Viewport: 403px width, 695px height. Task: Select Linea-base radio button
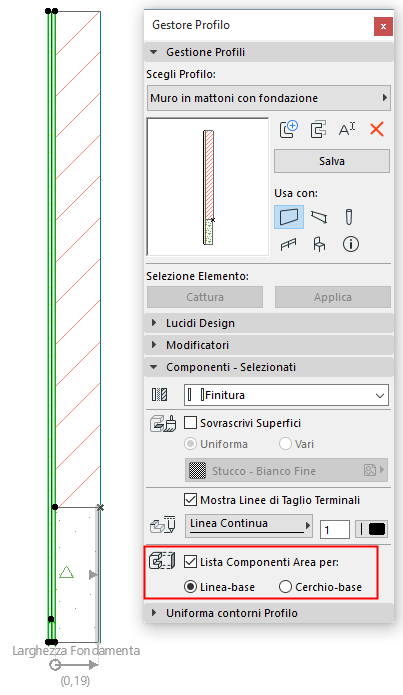click(190, 587)
